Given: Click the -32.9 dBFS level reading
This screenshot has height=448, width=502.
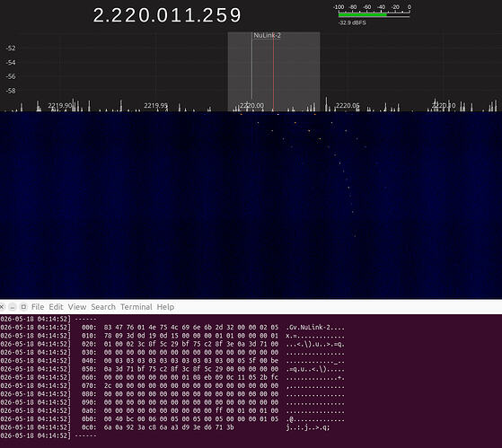Looking at the screenshot, I should 352,22.
